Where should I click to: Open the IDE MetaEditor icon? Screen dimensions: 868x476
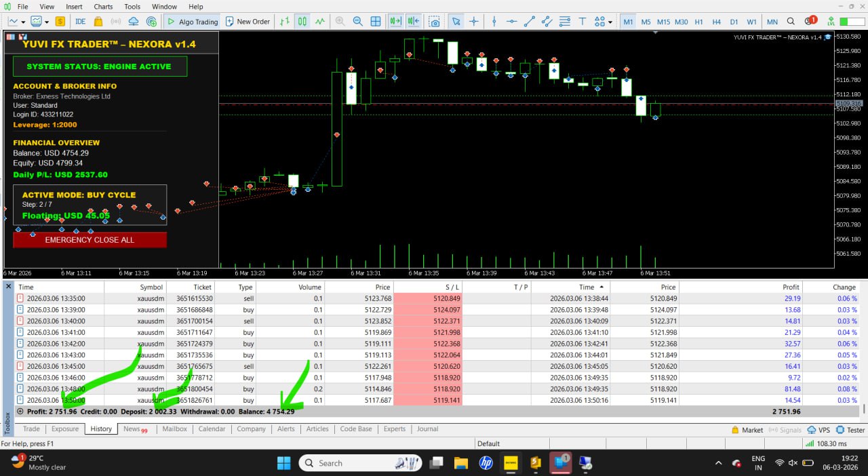(x=80, y=22)
